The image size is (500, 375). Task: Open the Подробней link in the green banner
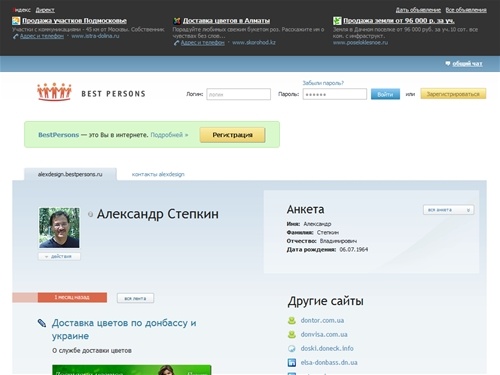[x=169, y=135]
